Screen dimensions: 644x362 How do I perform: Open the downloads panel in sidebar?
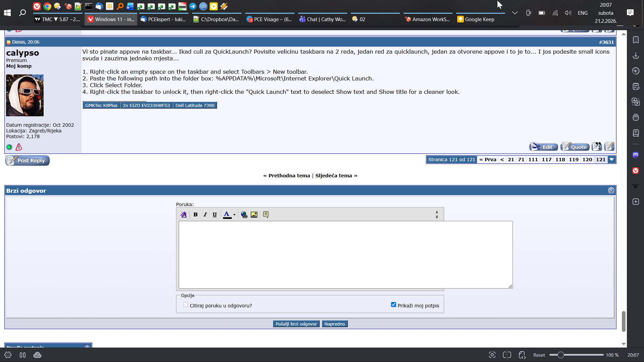636,55
